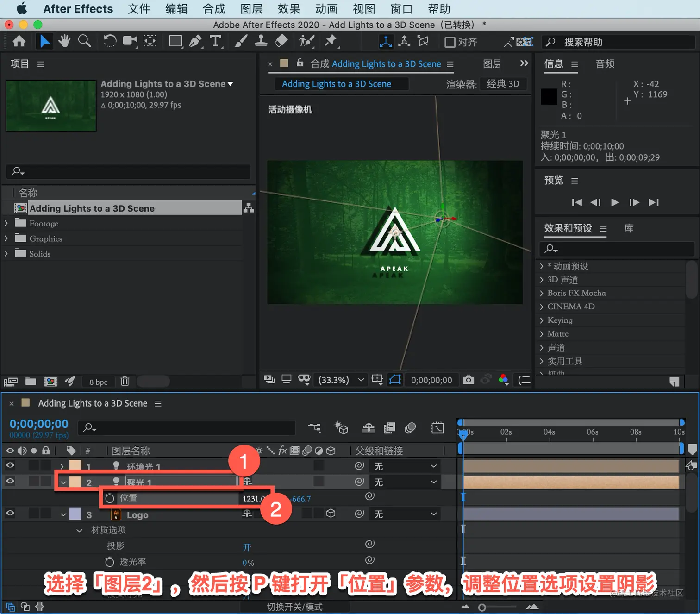Collapse the 材质选项 group
Viewport: 700px width, 614px height.
[x=79, y=530]
